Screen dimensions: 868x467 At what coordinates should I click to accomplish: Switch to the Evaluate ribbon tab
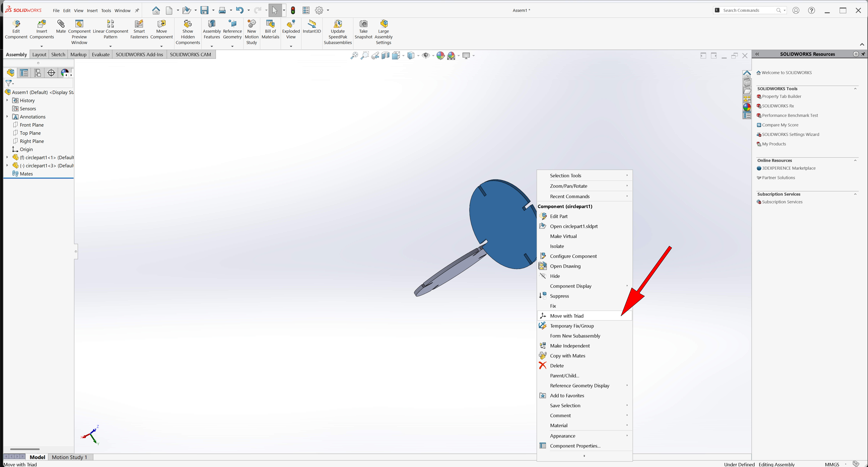point(100,54)
